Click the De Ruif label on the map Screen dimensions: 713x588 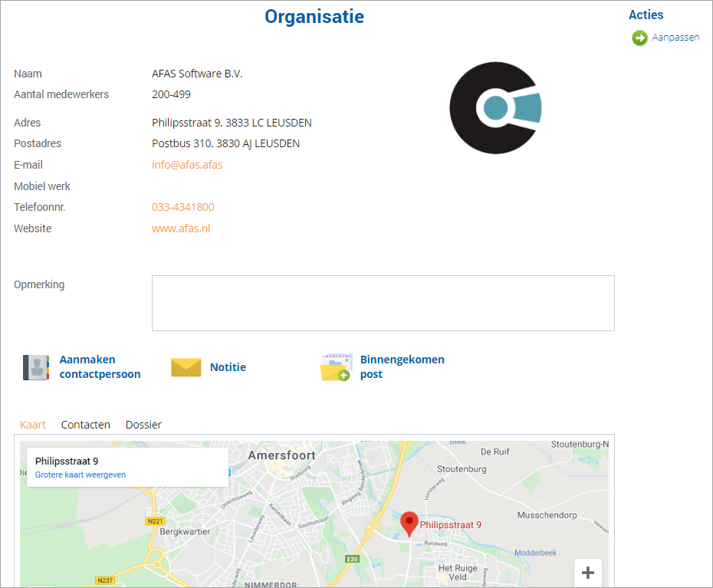pyautogui.click(x=495, y=452)
